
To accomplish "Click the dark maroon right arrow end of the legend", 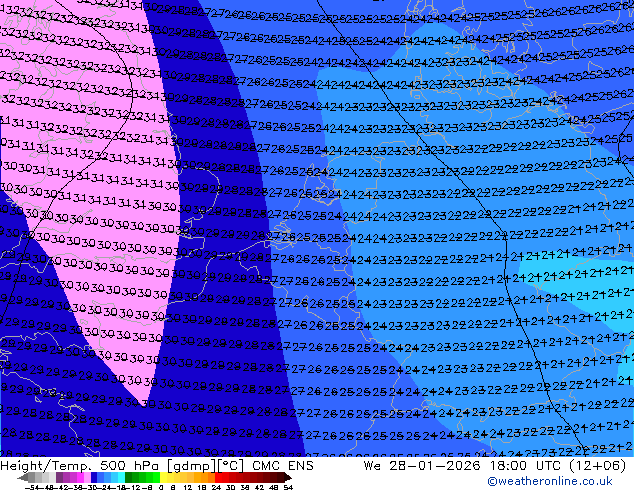I will click(x=287, y=478).
